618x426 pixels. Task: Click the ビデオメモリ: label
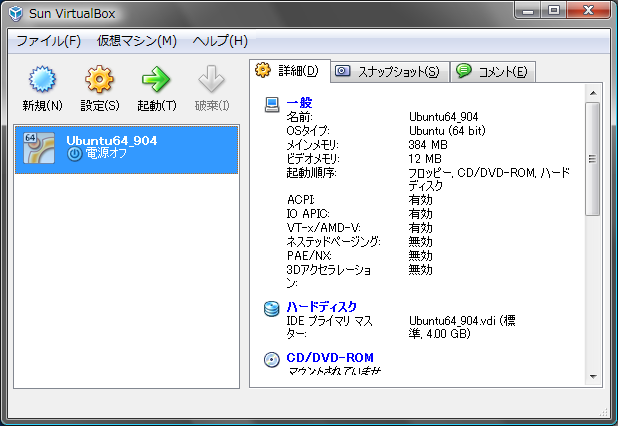pyautogui.click(x=313, y=159)
